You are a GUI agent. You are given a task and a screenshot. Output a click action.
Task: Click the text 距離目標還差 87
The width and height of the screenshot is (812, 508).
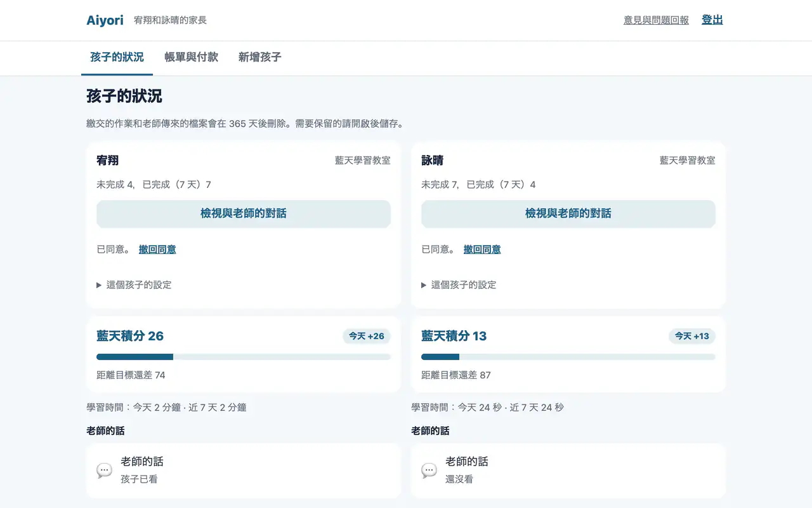[455, 375]
